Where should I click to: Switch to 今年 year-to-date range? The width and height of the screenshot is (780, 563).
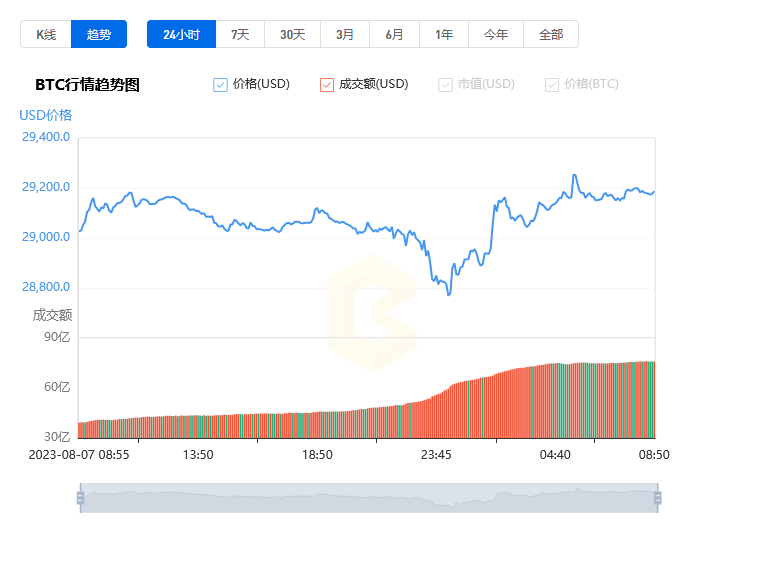[x=496, y=34]
